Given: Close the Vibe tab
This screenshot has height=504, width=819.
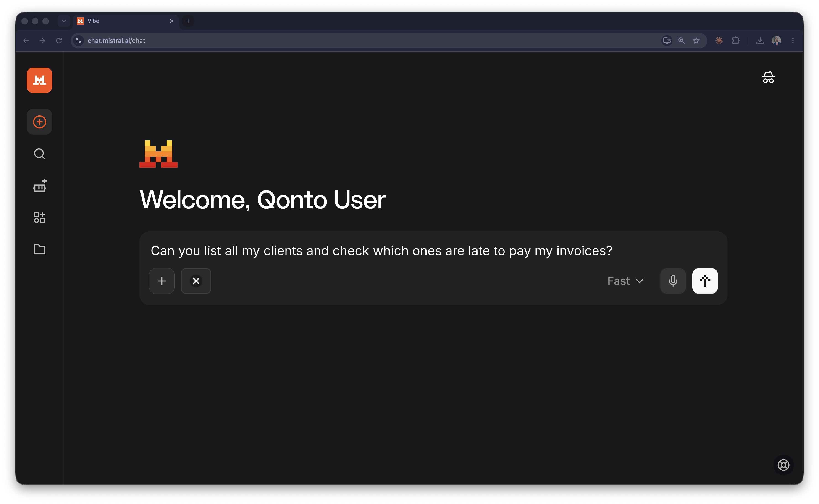Looking at the screenshot, I should pyautogui.click(x=171, y=21).
